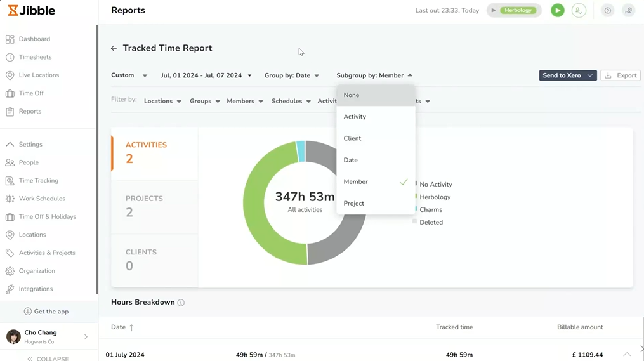Viewport: 644px width, 361px height.
Task: Go to Live Locations
Action: [39, 75]
